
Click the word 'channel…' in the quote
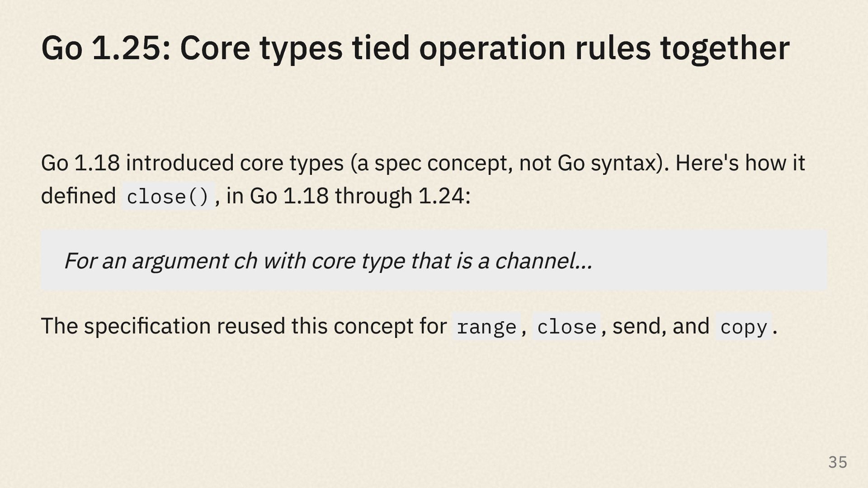click(x=543, y=261)
